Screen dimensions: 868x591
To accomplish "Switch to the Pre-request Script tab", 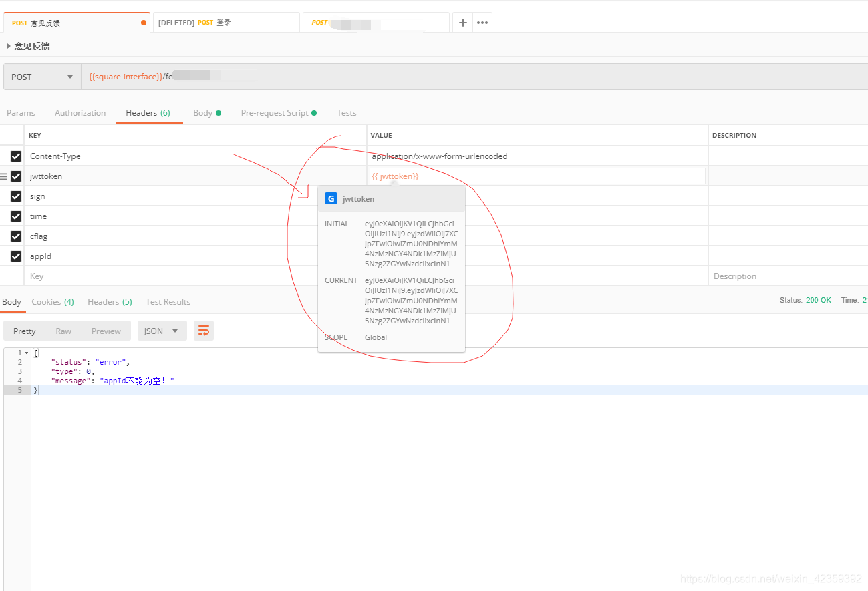I will pos(279,113).
